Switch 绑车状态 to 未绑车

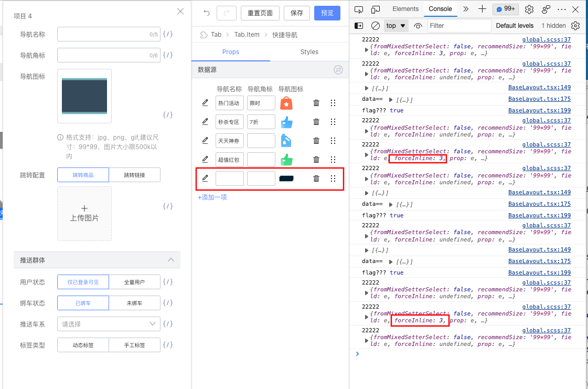point(134,303)
